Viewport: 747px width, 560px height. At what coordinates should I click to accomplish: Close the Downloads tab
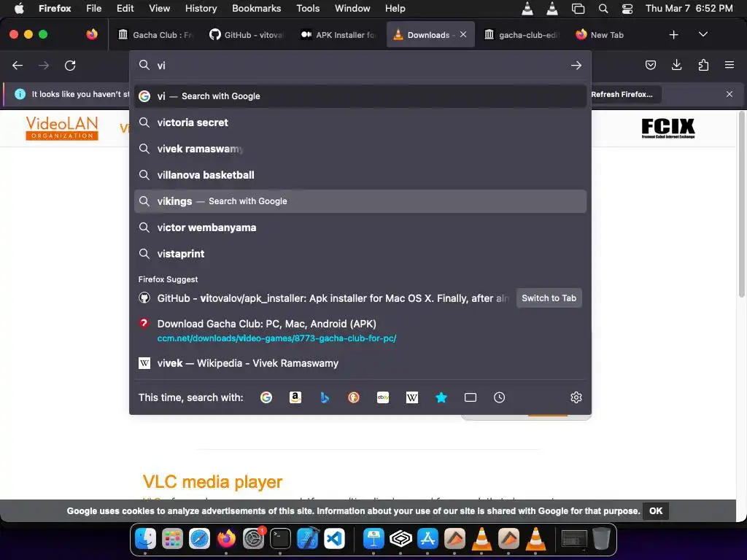[463, 35]
